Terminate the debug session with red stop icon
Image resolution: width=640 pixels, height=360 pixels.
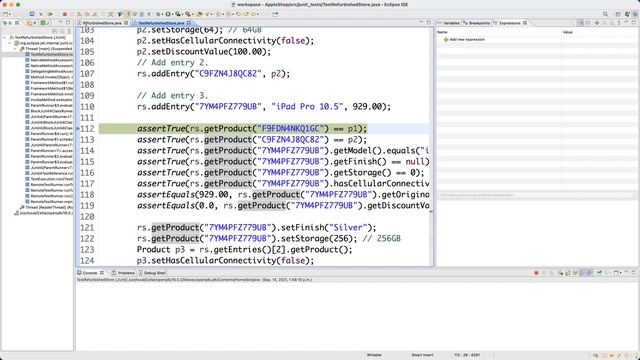coord(65,14)
